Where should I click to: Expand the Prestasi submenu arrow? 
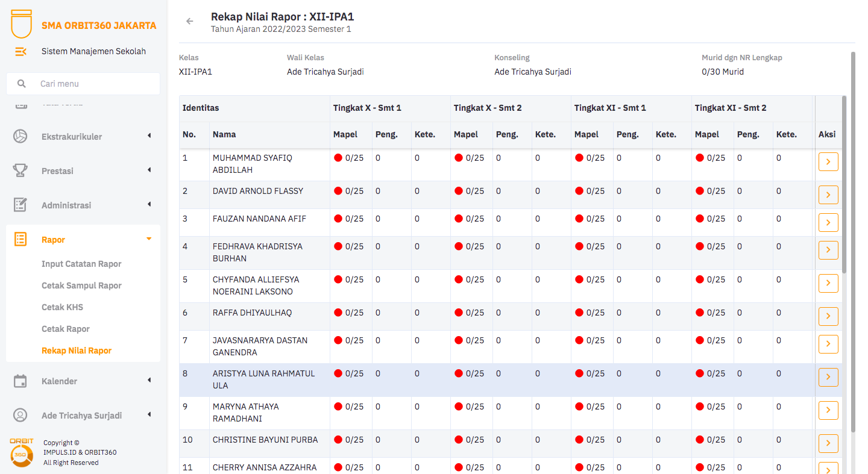coord(149,170)
